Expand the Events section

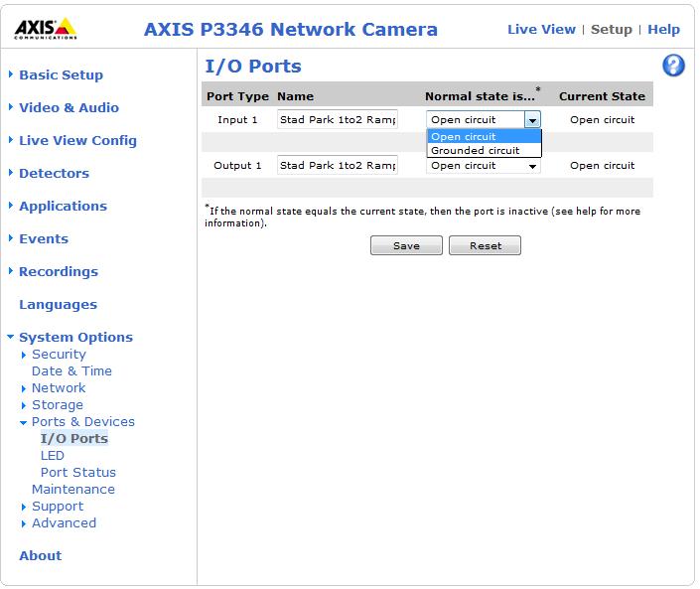[44, 239]
